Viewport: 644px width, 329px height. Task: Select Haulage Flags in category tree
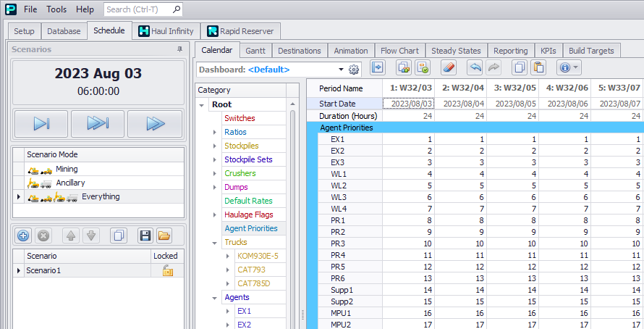[249, 215]
